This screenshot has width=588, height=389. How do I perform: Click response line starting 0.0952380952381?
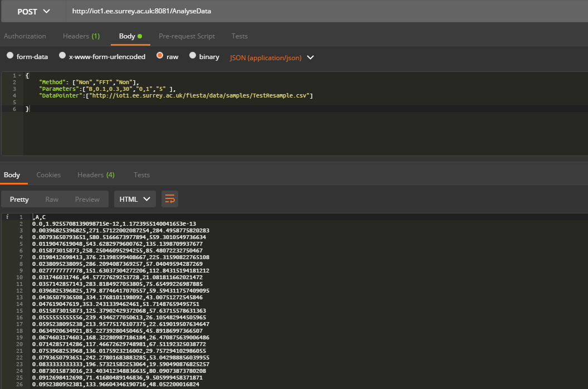115,385
